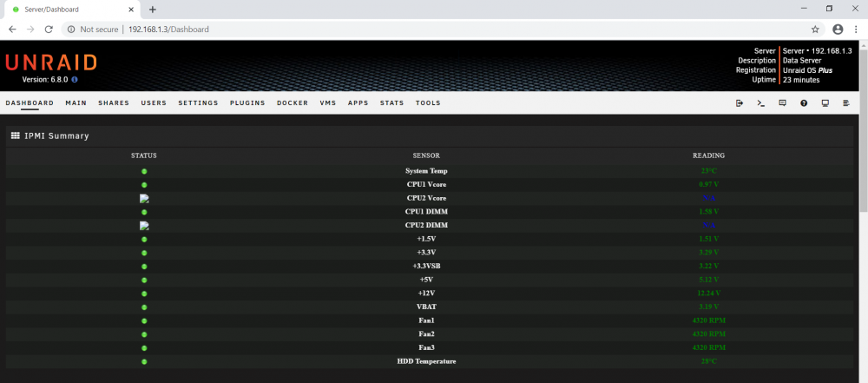Open the web terminal icon

760,103
